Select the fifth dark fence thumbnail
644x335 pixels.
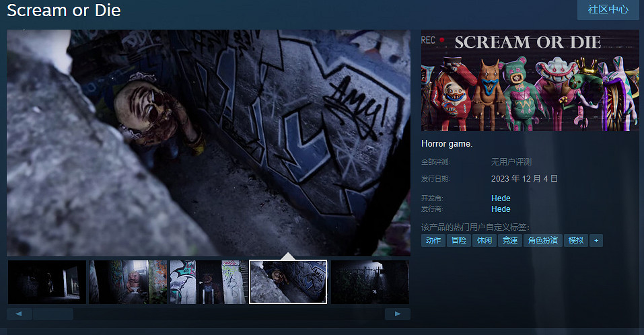369,282
